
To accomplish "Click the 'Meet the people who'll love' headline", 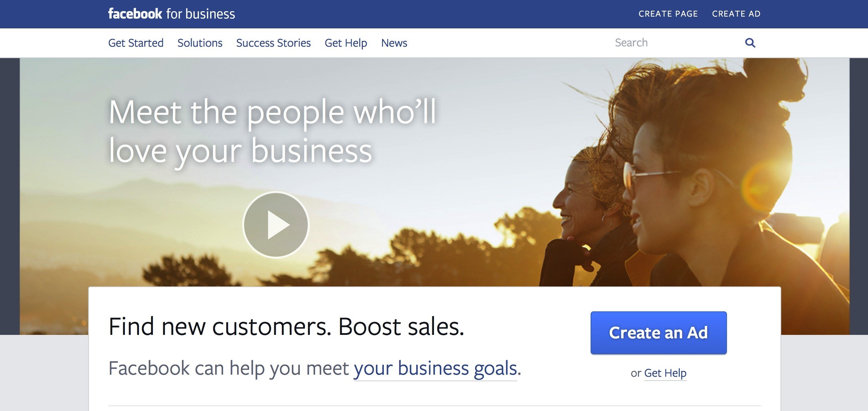I will click(273, 131).
